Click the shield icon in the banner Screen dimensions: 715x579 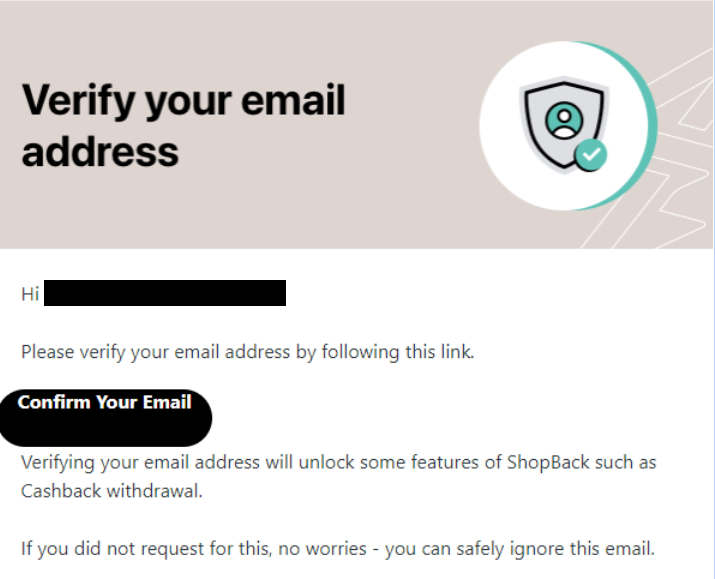(564, 124)
